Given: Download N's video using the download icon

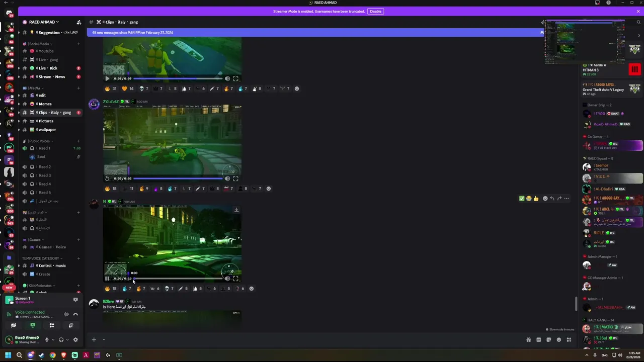Looking at the screenshot, I should (x=236, y=210).
